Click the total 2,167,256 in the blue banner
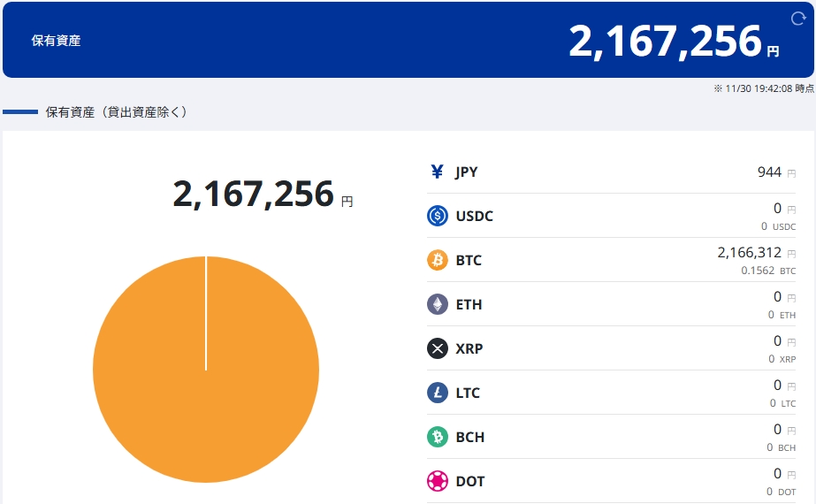This screenshot has height=504, width=816. 665,42
